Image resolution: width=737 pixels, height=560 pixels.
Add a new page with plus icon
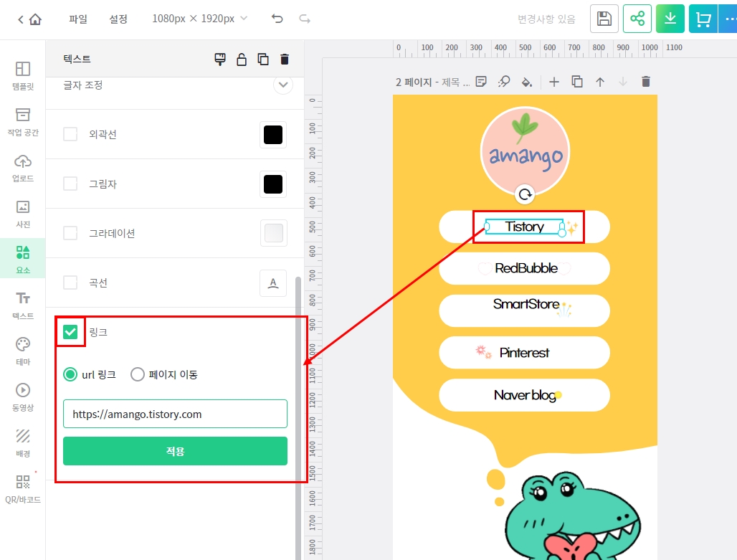click(x=554, y=82)
